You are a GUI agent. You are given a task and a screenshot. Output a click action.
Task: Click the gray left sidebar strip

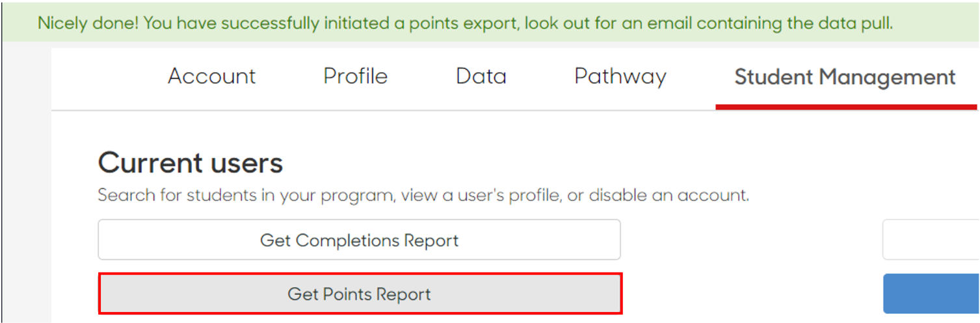coord(27,182)
